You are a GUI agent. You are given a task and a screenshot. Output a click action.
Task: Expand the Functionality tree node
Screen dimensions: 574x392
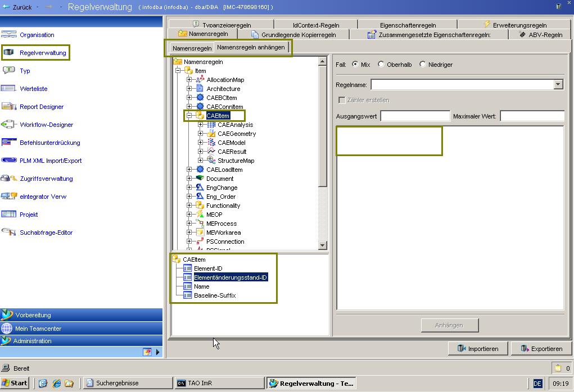pos(189,206)
